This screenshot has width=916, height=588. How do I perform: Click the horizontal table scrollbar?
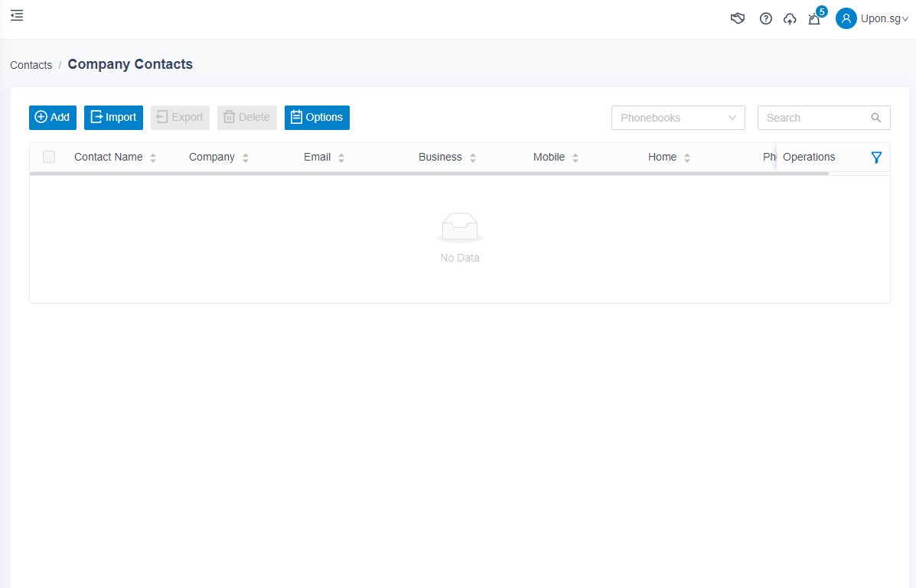pyautogui.click(x=429, y=174)
